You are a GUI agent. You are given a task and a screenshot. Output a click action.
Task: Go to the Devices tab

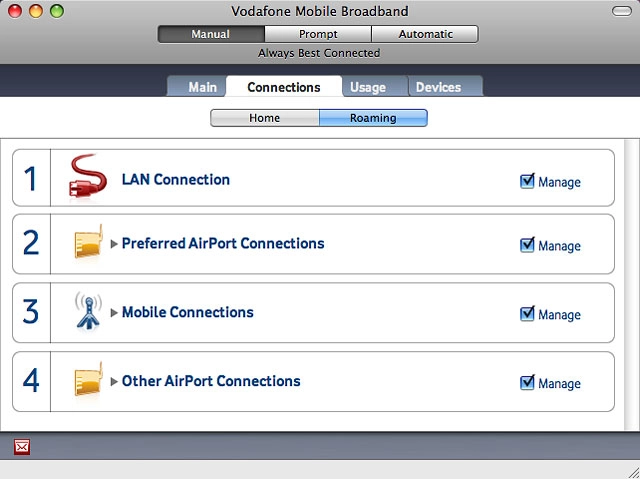pyautogui.click(x=438, y=87)
